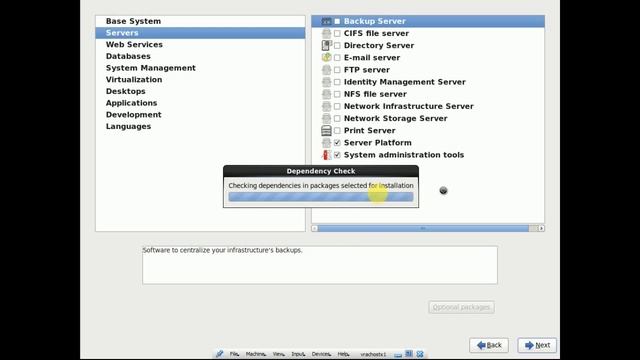Image resolution: width=640 pixels, height=360 pixels.
Task: Click the CIFS file server icon
Action: 326,33
